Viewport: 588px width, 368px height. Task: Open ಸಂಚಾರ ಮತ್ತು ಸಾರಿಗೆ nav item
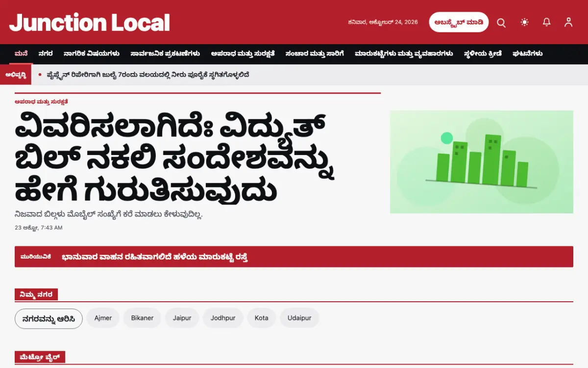pyautogui.click(x=315, y=53)
